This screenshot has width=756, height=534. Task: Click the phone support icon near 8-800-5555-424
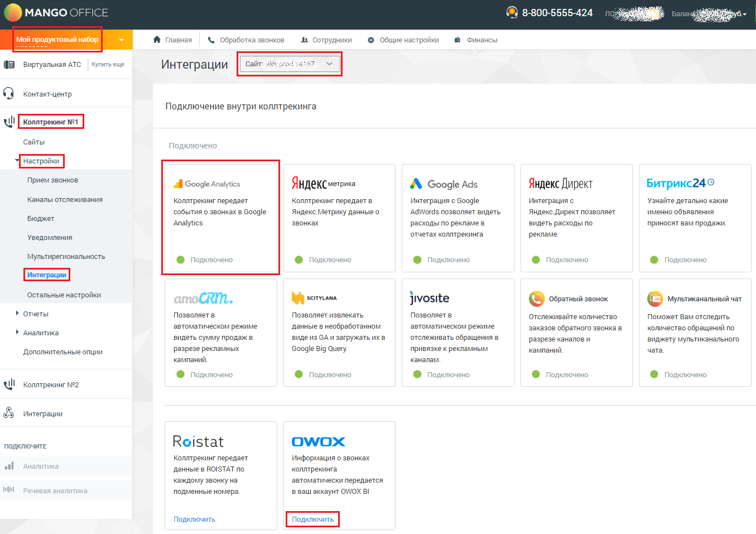tap(512, 12)
